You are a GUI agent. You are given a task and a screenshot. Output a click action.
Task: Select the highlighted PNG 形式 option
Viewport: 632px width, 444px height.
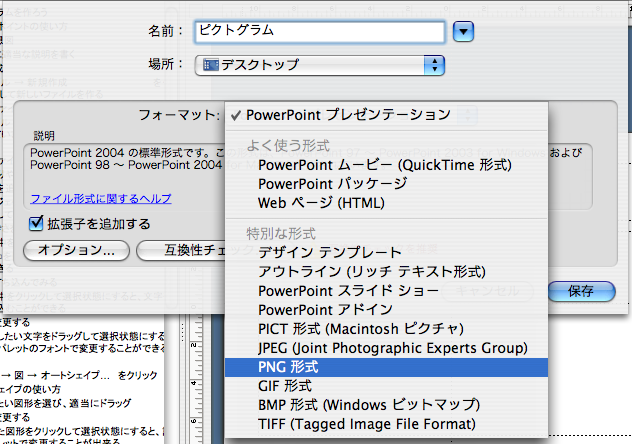click(x=386, y=367)
